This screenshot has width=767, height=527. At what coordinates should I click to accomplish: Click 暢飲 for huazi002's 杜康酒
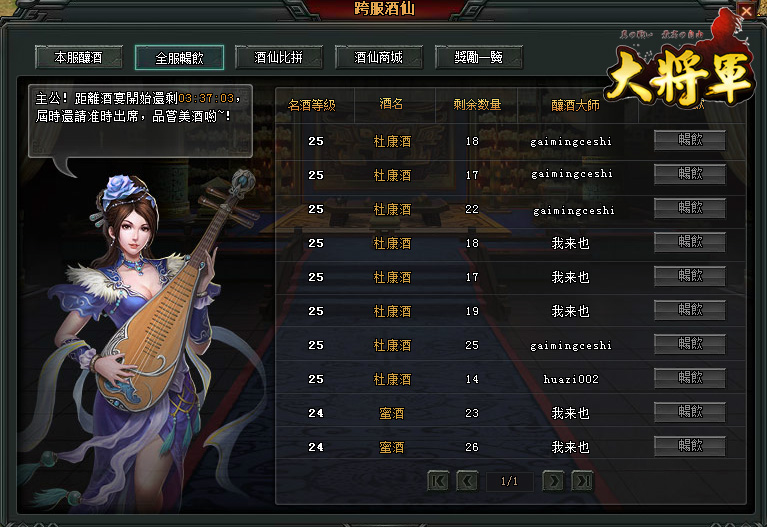pos(690,378)
